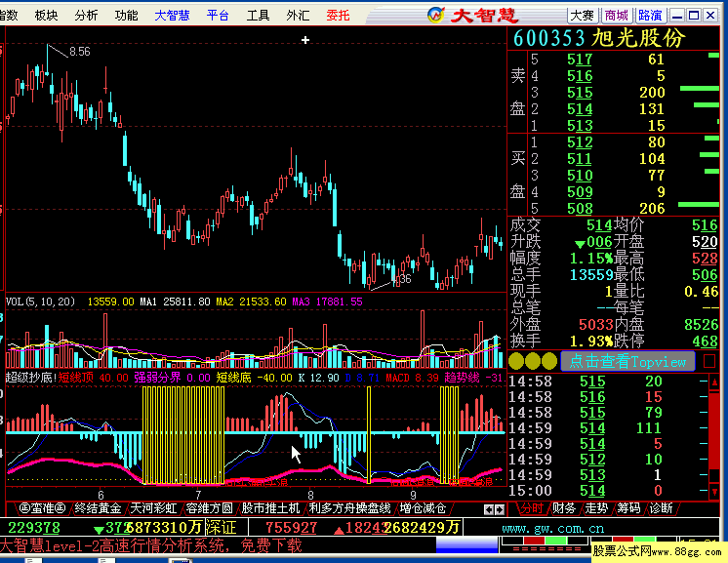
Task: Click 点击查看Topview button
Action: (627, 361)
